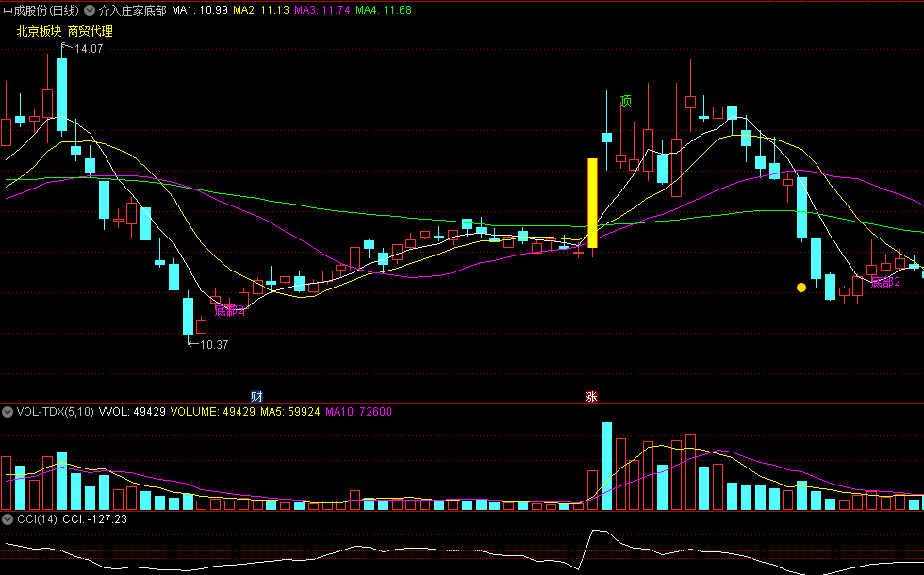The height and width of the screenshot is (575, 924).
Task: Select the cyan candlestick at the 10.37 low
Action: coord(188,317)
